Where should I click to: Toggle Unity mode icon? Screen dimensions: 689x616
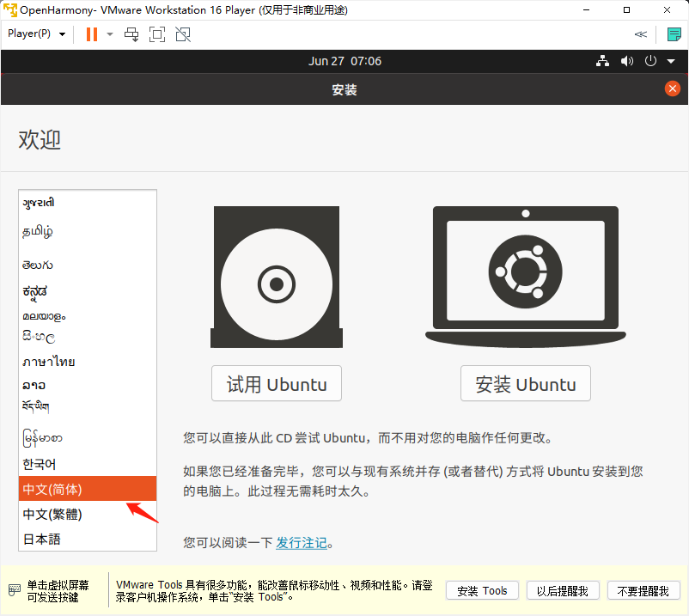pyautogui.click(x=183, y=34)
